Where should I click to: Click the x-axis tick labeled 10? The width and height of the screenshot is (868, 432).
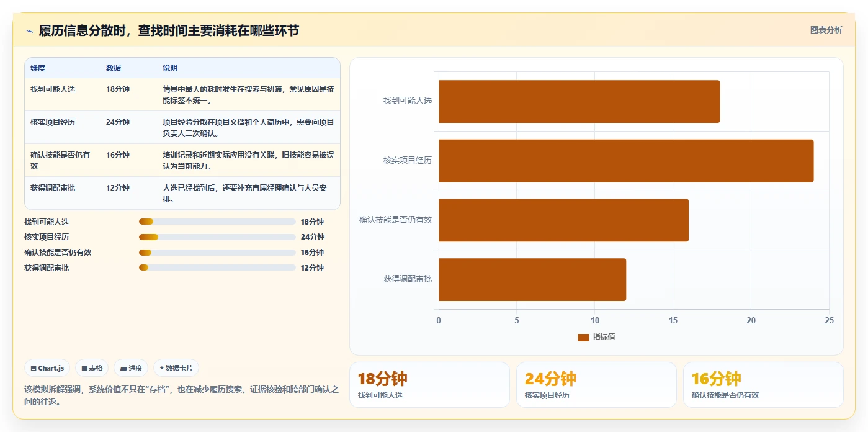(x=595, y=320)
